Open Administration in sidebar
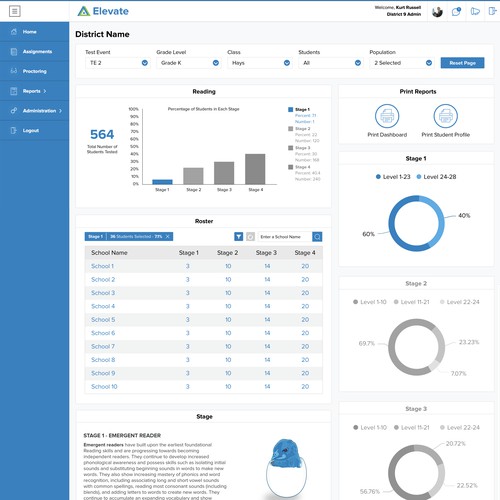500x500 pixels. point(35,111)
